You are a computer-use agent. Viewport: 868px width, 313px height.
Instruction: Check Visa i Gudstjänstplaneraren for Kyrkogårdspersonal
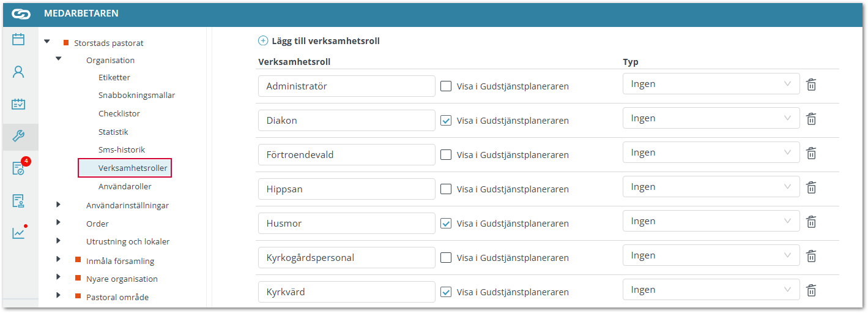pos(446,258)
